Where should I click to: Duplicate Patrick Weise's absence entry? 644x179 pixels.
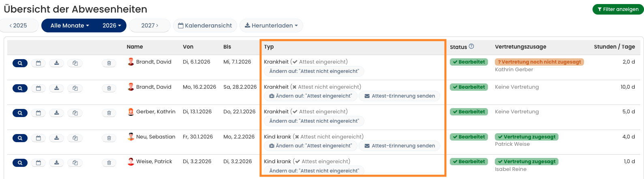(75, 163)
